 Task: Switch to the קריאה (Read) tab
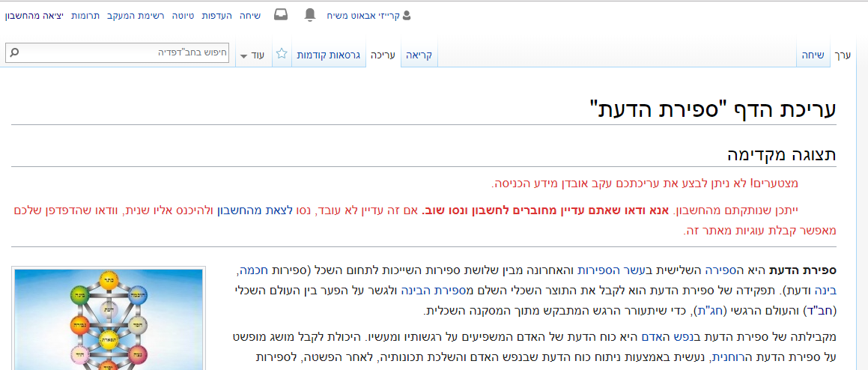pyautogui.click(x=419, y=55)
